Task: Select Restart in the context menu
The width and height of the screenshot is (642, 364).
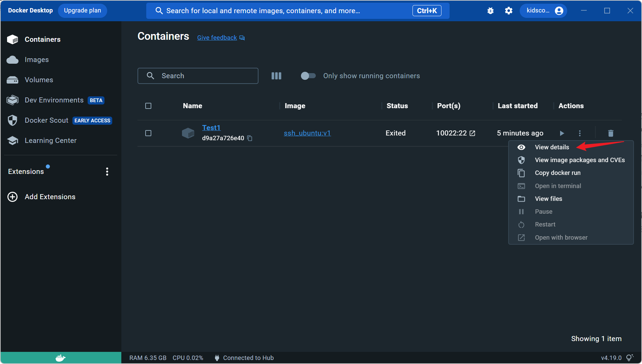Action: 571,224
